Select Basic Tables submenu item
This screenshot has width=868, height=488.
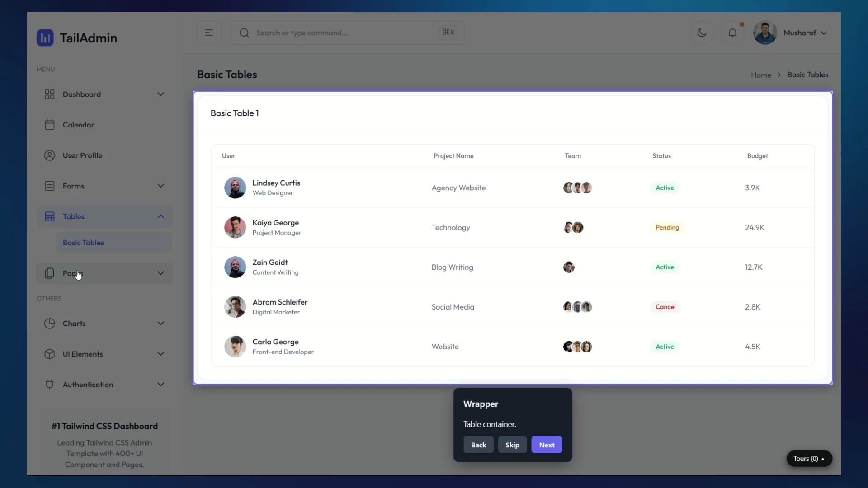tap(84, 243)
